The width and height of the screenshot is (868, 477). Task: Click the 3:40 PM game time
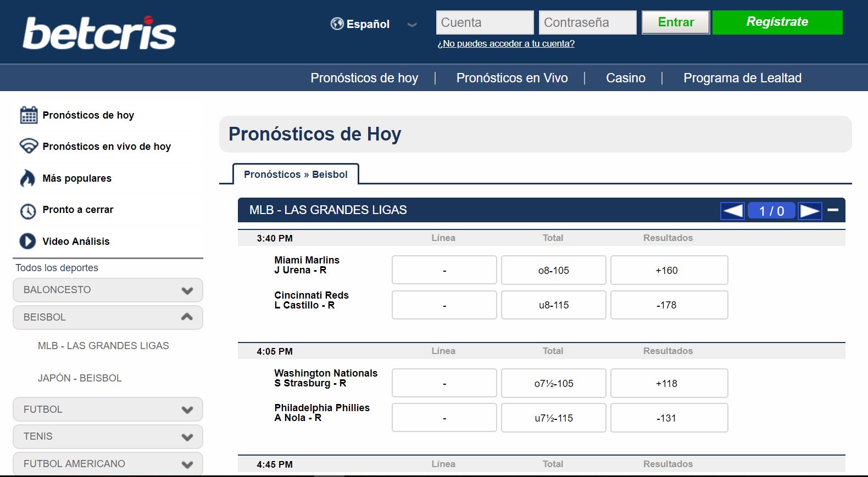(x=275, y=238)
